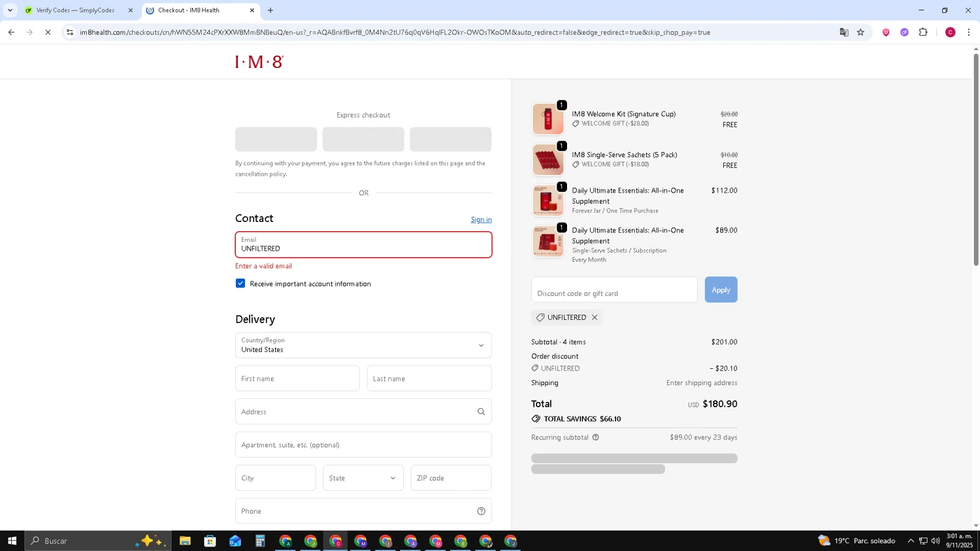Click the page vertical scrollbar
Viewport: 980px width, 551px height.
tap(976, 159)
